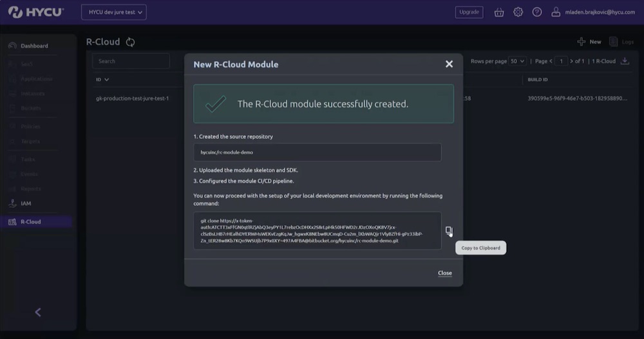Click the BUILD ID column header
644x339 pixels.
click(538, 80)
